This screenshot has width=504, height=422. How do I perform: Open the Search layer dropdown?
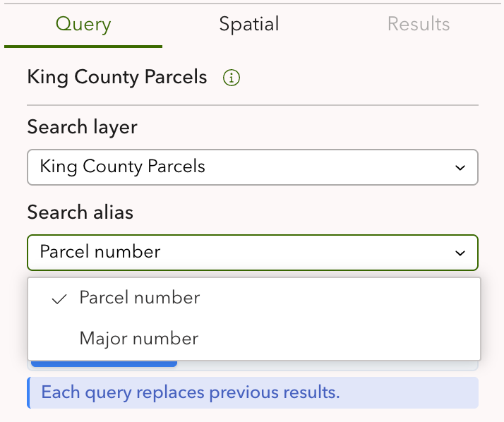coord(252,167)
